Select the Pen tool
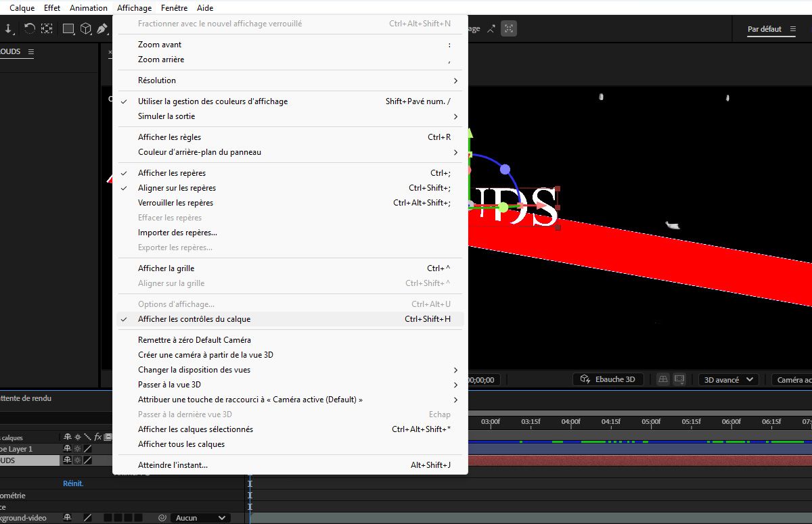 coord(102,29)
